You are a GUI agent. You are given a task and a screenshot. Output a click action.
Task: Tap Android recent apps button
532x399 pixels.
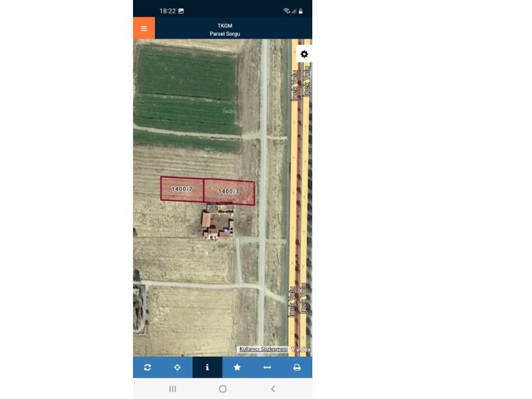coord(173,389)
